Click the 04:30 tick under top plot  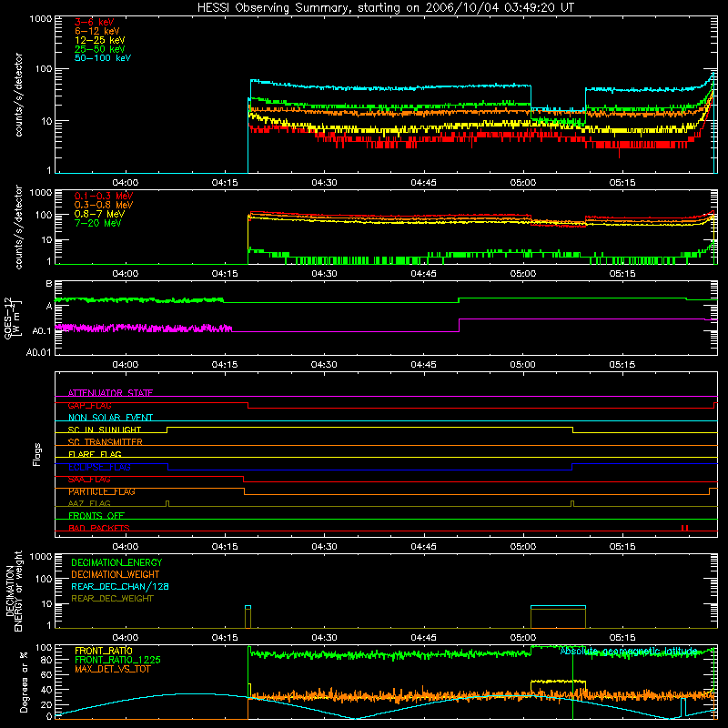pos(324,183)
